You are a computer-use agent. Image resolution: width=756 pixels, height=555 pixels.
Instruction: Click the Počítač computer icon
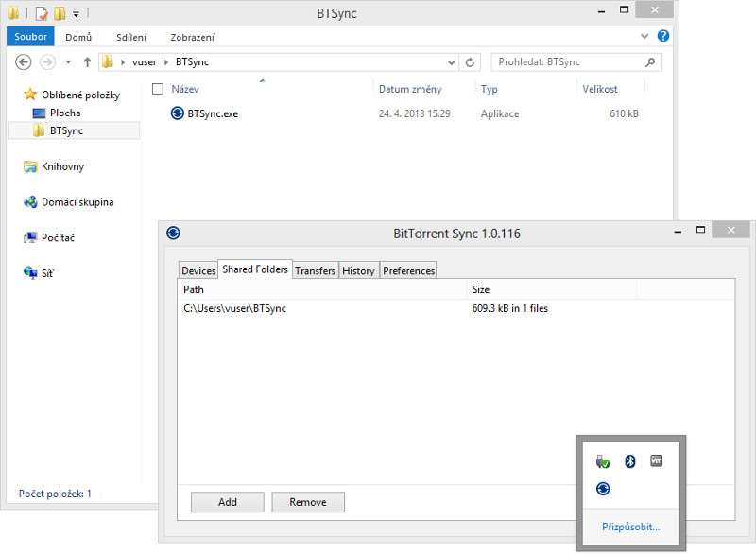30,237
